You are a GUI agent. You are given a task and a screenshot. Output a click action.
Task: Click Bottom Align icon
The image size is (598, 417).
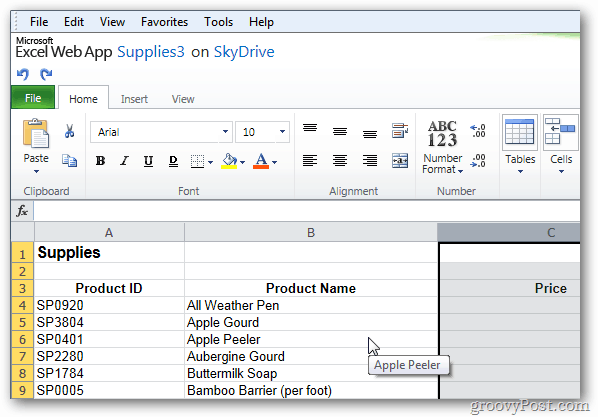(x=370, y=134)
